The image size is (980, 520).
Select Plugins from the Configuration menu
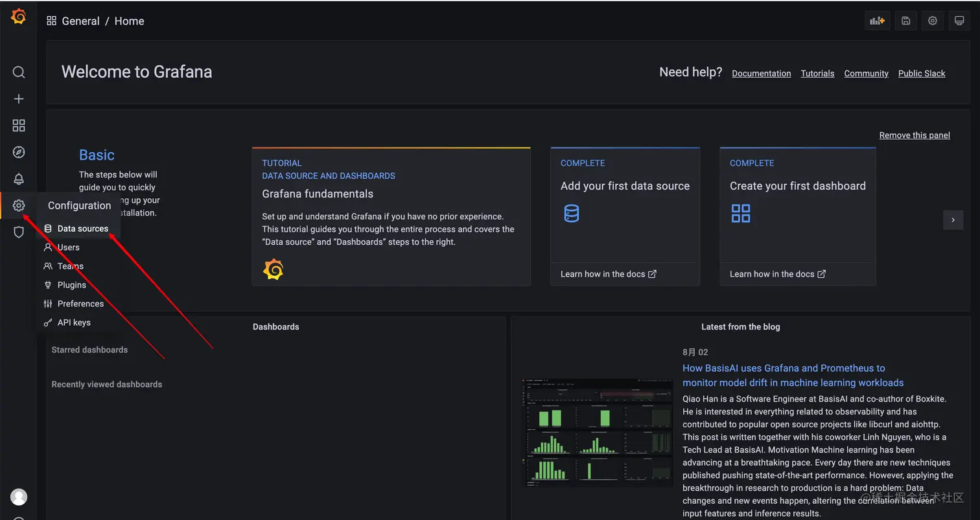71,285
